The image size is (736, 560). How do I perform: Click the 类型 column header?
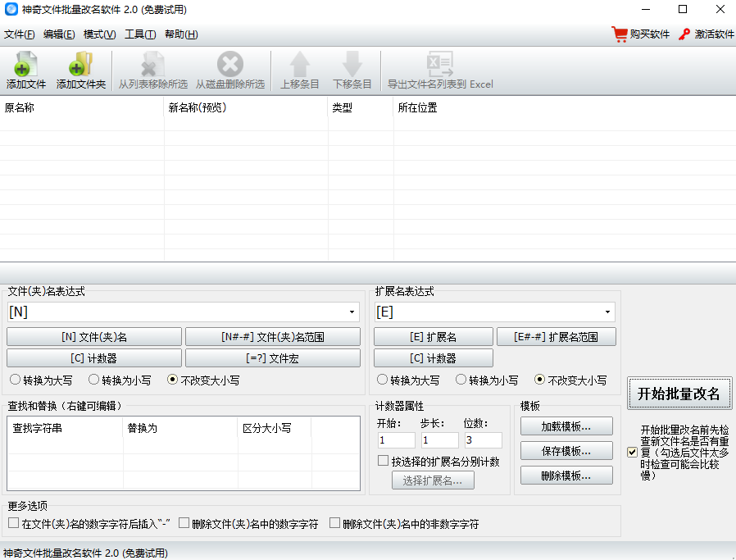361,107
